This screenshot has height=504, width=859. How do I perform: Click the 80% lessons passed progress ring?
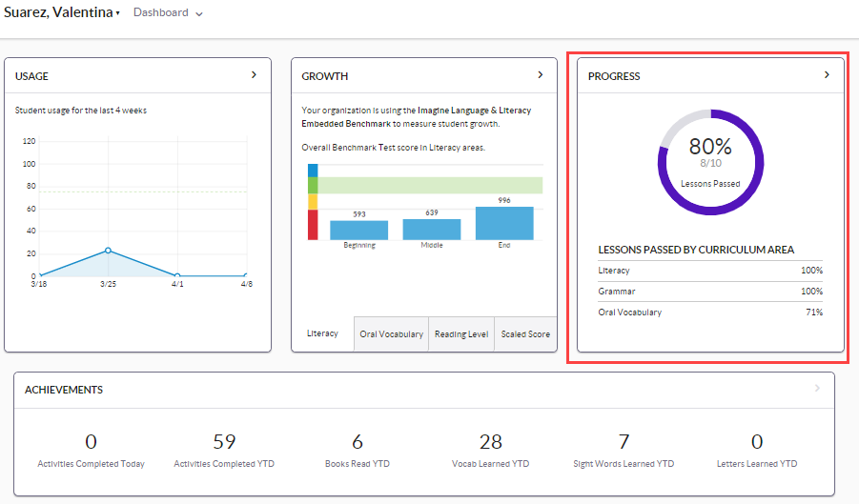tap(710, 162)
